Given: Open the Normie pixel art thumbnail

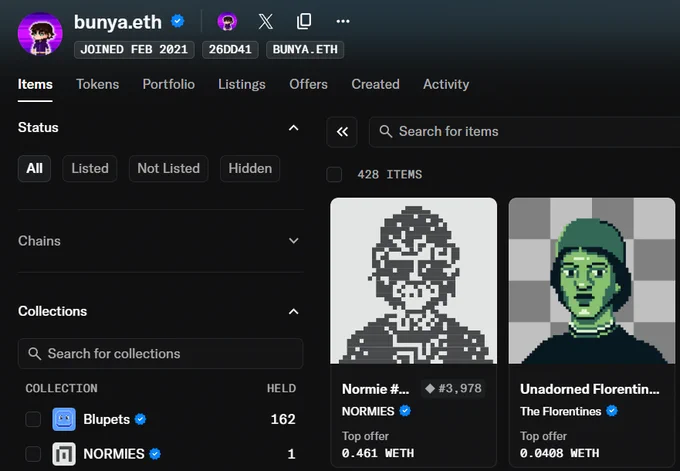Looking at the screenshot, I should pos(414,281).
